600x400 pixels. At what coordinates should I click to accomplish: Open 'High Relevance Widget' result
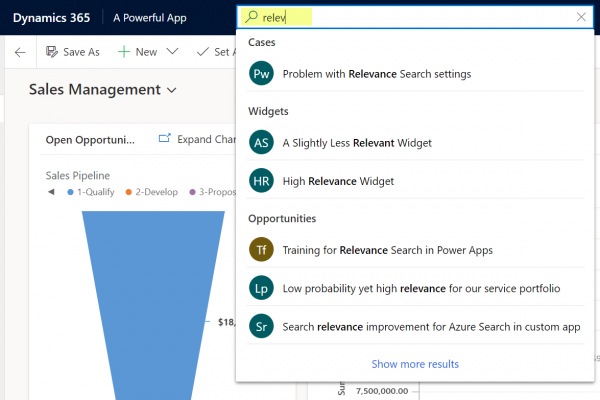[x=415, y=181]
